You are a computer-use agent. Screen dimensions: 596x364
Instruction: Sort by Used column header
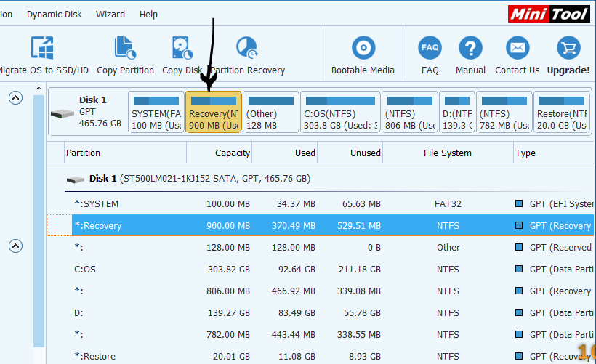(285, 153)
